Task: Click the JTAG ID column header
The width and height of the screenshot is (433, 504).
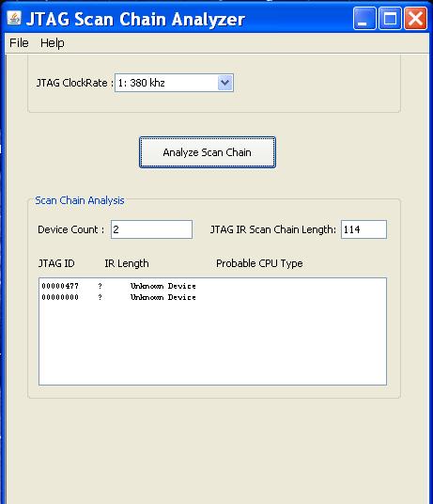Action: (56, 263)
